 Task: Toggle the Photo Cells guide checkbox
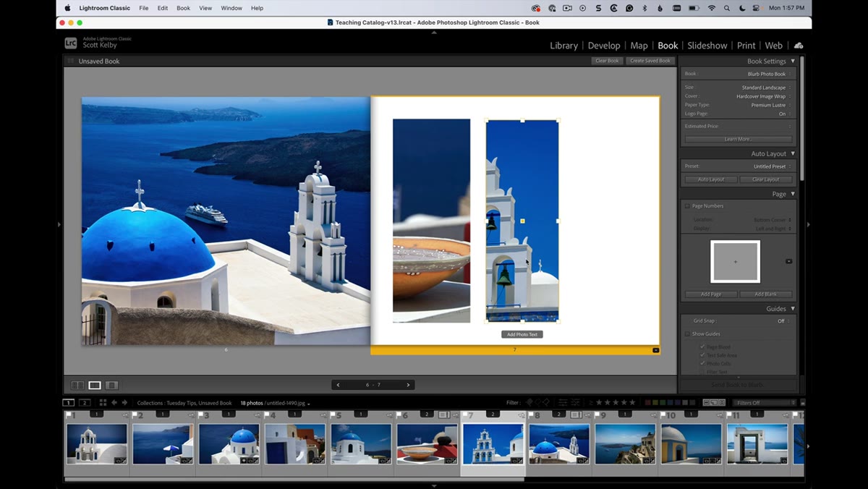click(x=702, y=364)
